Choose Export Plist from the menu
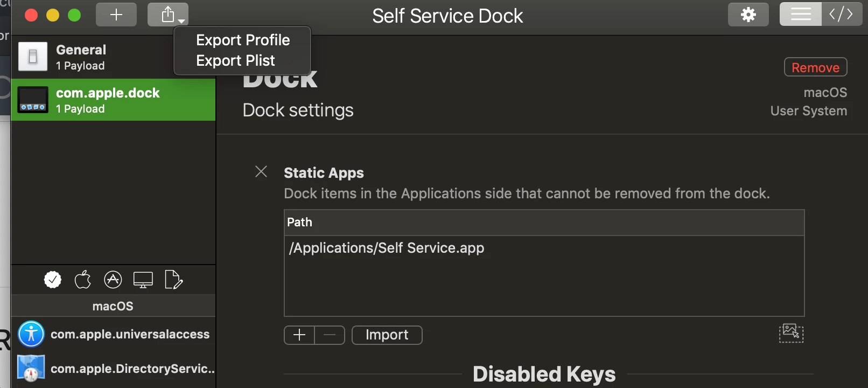The height and width of the screenshot is (388, 868). [235, 61]
